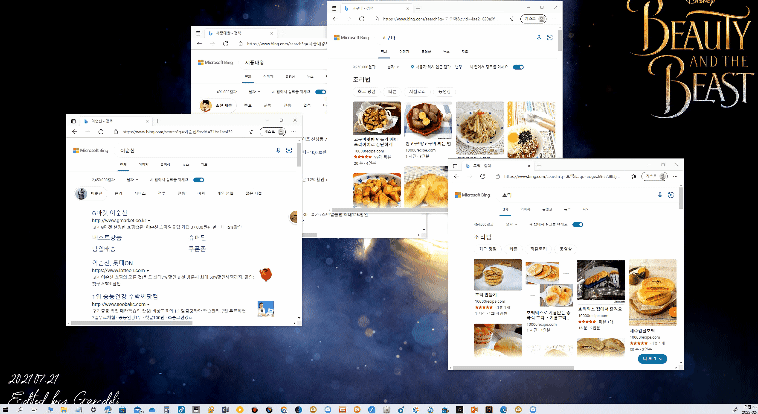This screenshot has height=414, width=758.
Task: Toggle the blue switch in back window
Action: (x=321, y=92)
